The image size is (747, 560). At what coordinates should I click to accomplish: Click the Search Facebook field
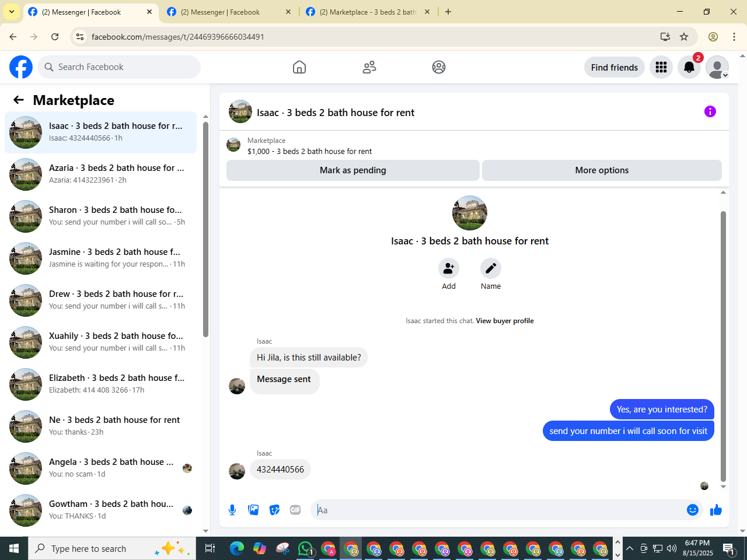pos(119,67)
